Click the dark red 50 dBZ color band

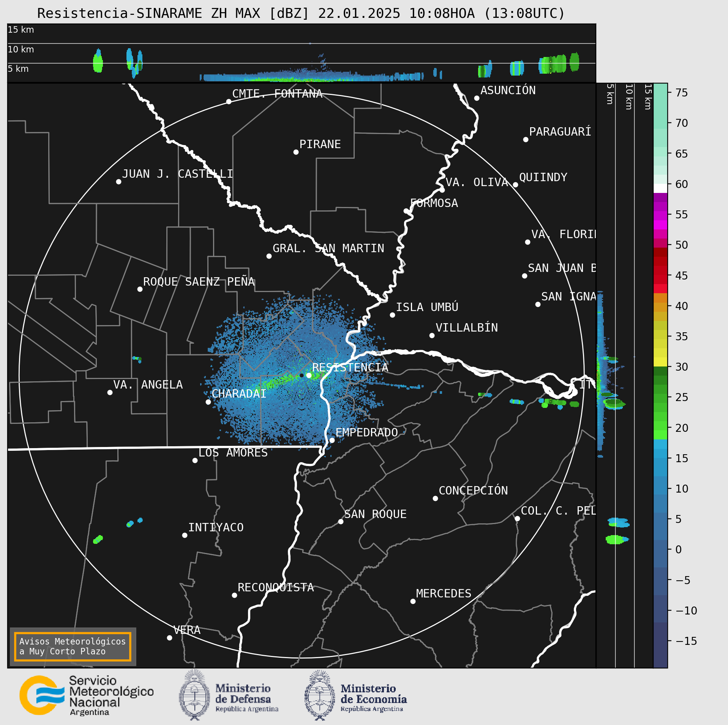[x=660, y=252]
